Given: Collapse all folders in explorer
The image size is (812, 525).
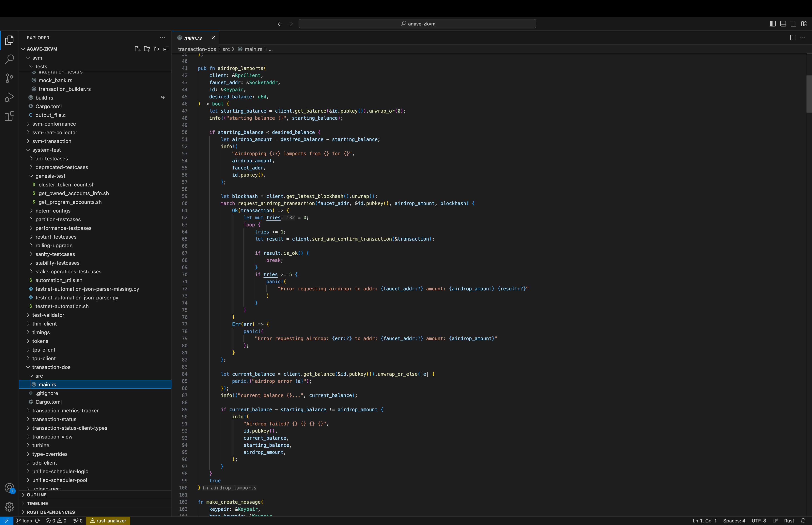Looking at the screenshot, I should [x=166, y=49].
